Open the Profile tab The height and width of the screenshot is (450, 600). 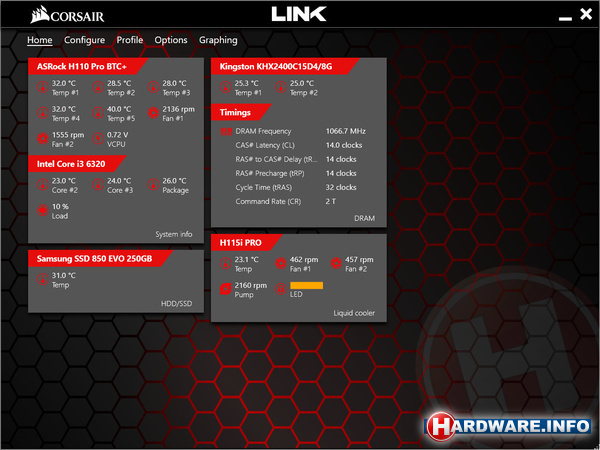(130, 40)
